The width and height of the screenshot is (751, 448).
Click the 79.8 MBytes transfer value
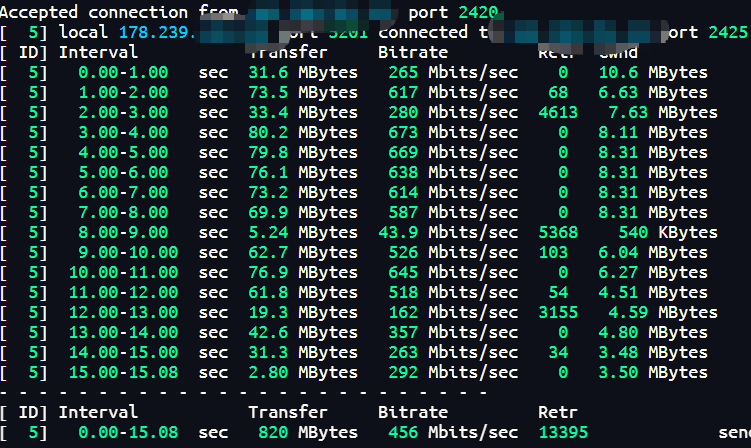coord(303,152)
